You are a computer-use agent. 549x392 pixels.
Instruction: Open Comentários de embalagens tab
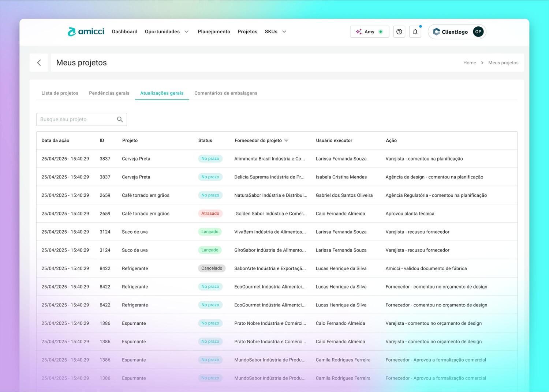[x=225, y=93]
